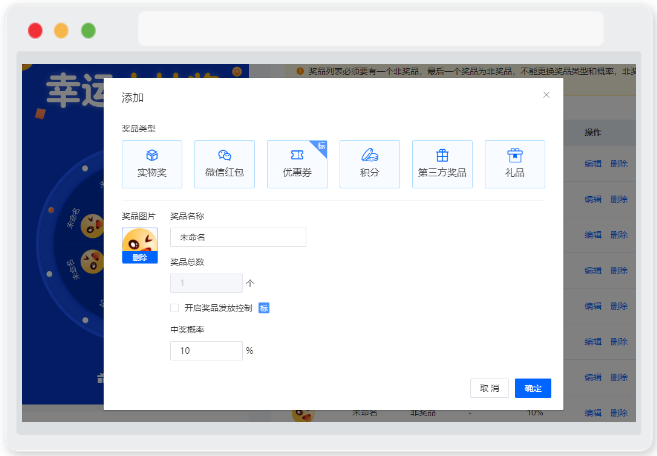Click the 添加 dialog title

pos(132,98)
